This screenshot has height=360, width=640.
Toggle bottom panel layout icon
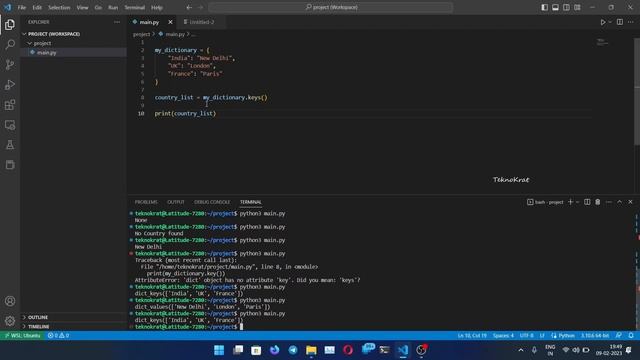pyautogui.click(x=556, y=7)
